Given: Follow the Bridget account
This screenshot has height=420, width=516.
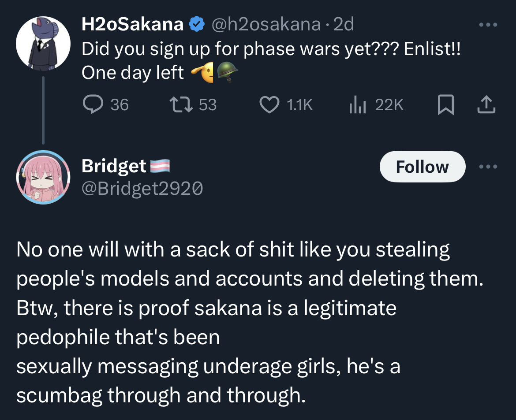Looking at the screenshot, I should tap(422, 167).
